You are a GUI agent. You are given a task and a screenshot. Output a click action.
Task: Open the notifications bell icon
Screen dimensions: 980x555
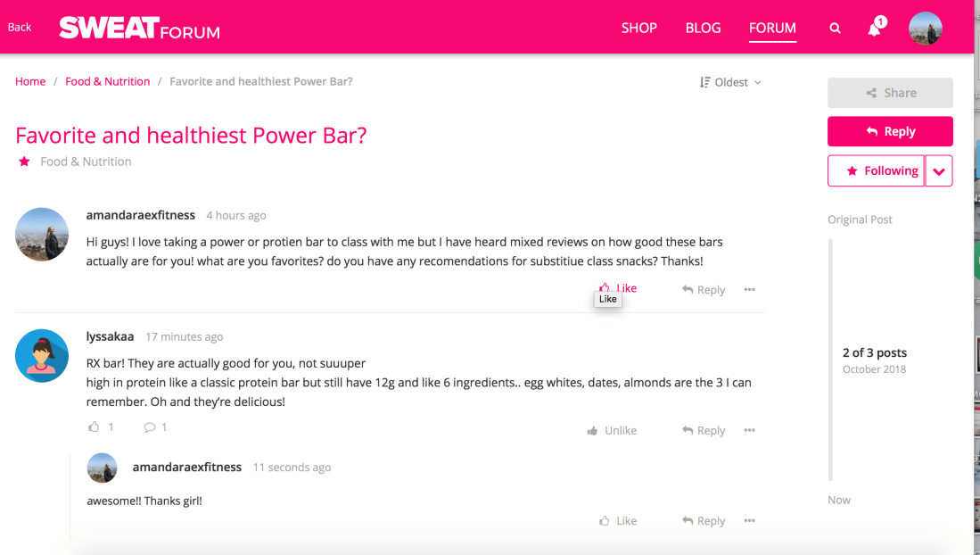pyautogui.click(x=875, y=29)
